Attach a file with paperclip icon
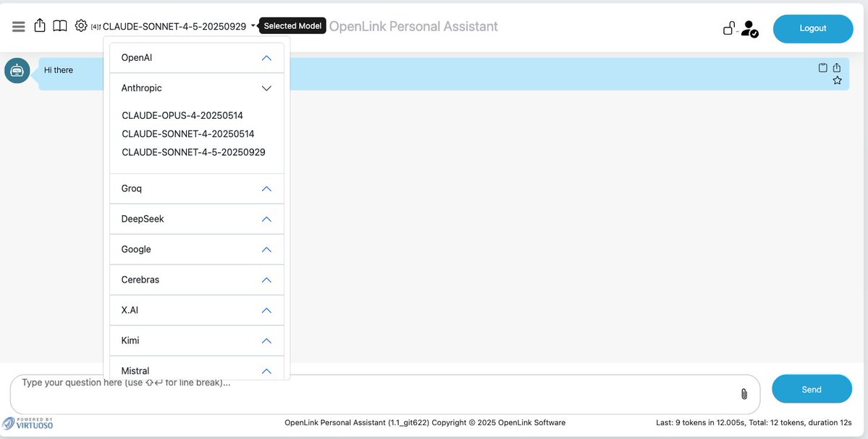 (744, 393)
